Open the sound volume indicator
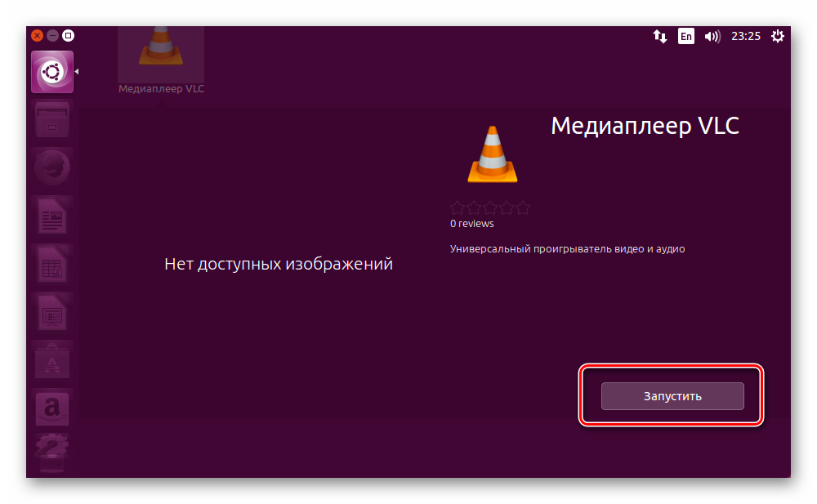817x504 pixels. (x=712, y=36)
